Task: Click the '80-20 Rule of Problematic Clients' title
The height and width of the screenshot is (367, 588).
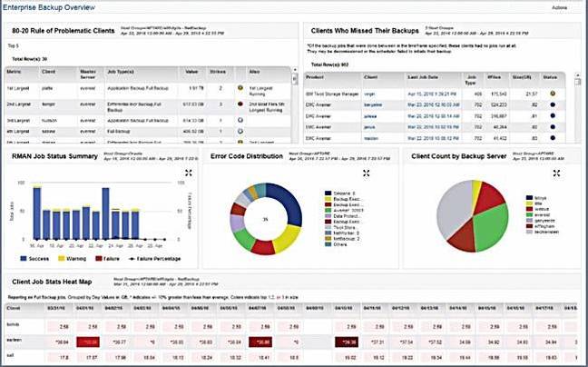Action: [x=64, y=31]
